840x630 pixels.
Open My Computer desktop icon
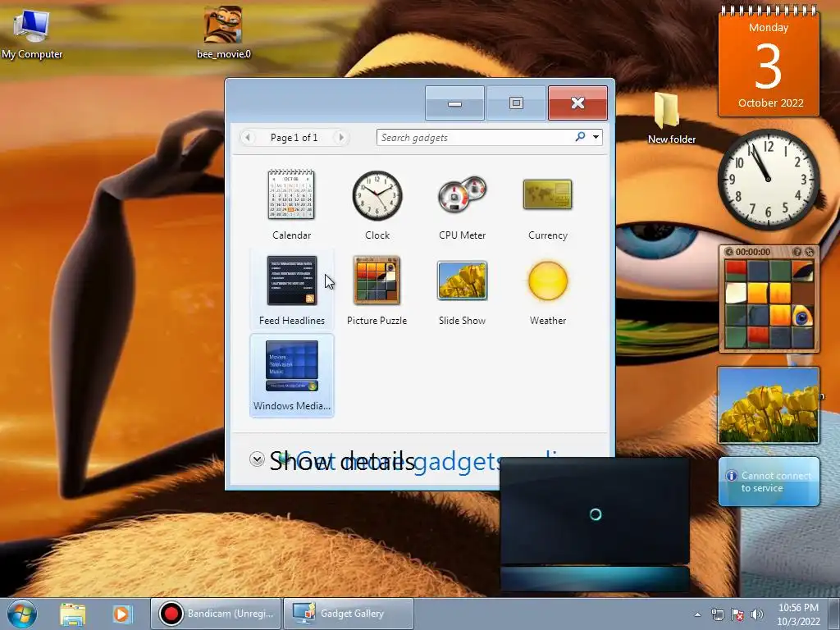click(32, 34)
